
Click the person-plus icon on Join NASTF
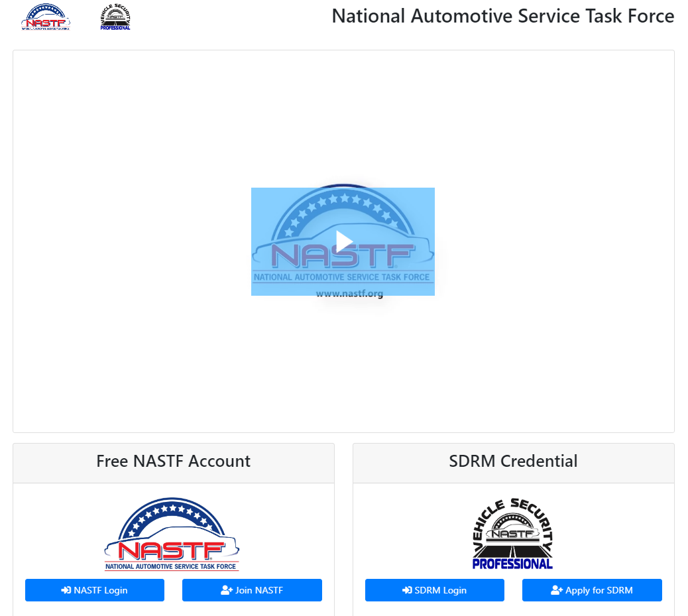pyautogui.click(x=227, y=590)
